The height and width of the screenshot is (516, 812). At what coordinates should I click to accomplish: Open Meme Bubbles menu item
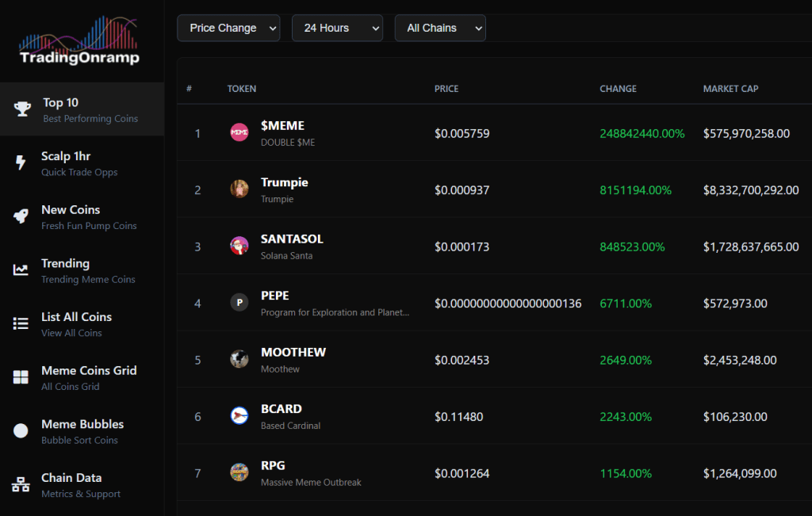click(82, 431)
